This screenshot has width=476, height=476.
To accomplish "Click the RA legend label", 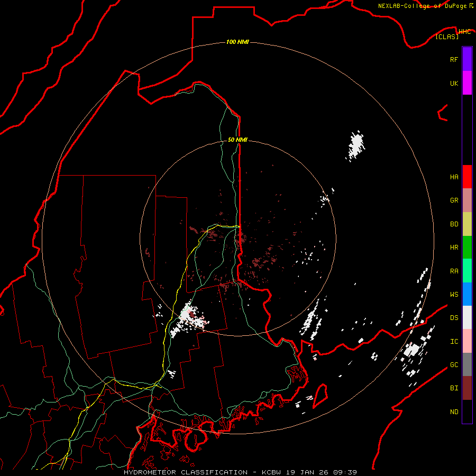I will [454, 271].
